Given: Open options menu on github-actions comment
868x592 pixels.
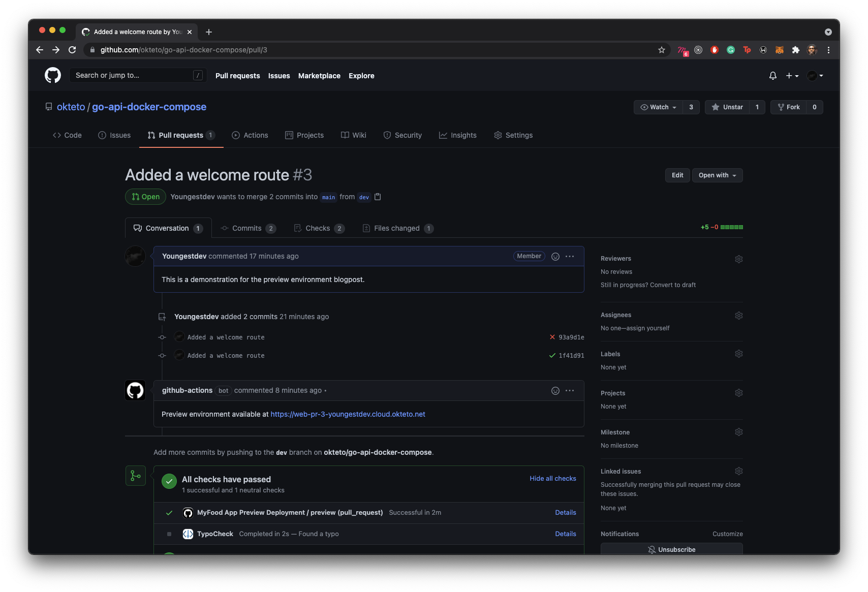Looking at the screenshot, I should click(570, 391).
